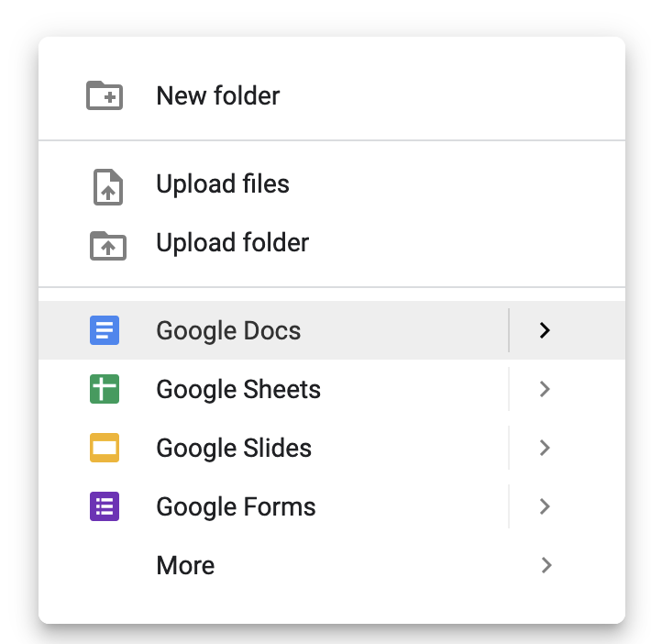Click the Upload folder icon

tap(107, 245)
